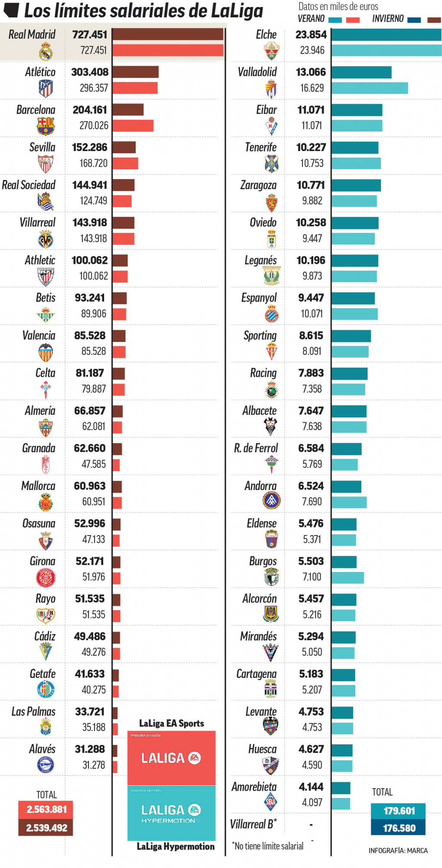Select the Elche club crest
This screenshot has height=868, width=442.
(x=272, y=51)
